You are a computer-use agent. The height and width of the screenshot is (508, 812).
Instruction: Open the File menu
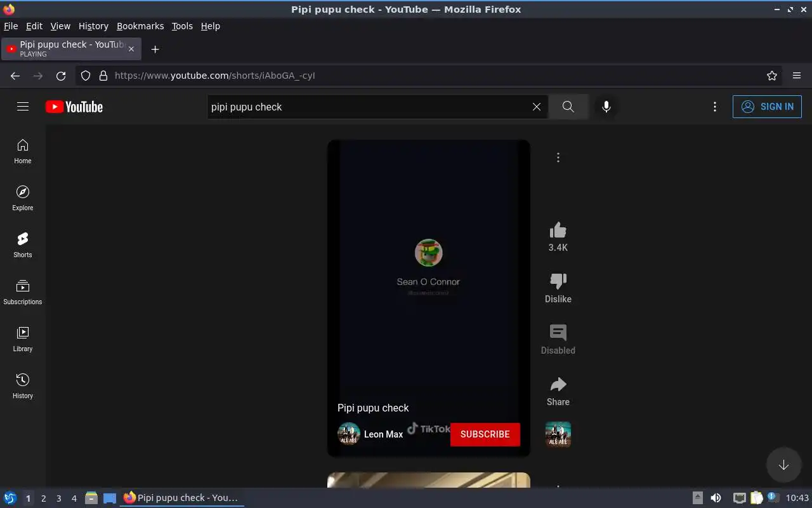[x=11, y=26]
